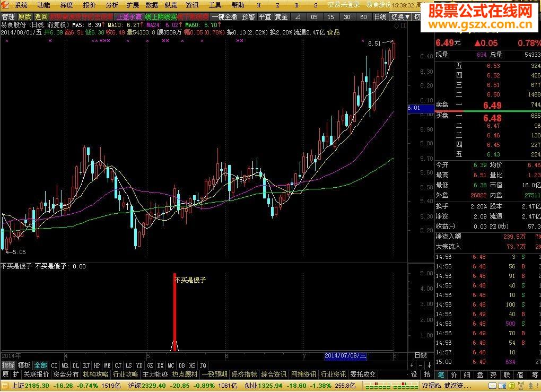The image size is (541, 392).
Task: Select the CJ indicator tab
Action: pos(118,365)
